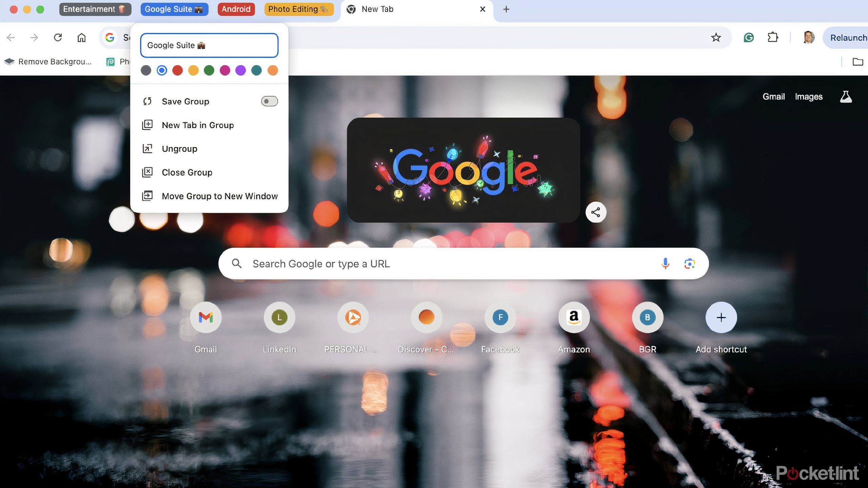Select the Entertainment tab group
Viewport: 868px width, 488px height.
95,9
